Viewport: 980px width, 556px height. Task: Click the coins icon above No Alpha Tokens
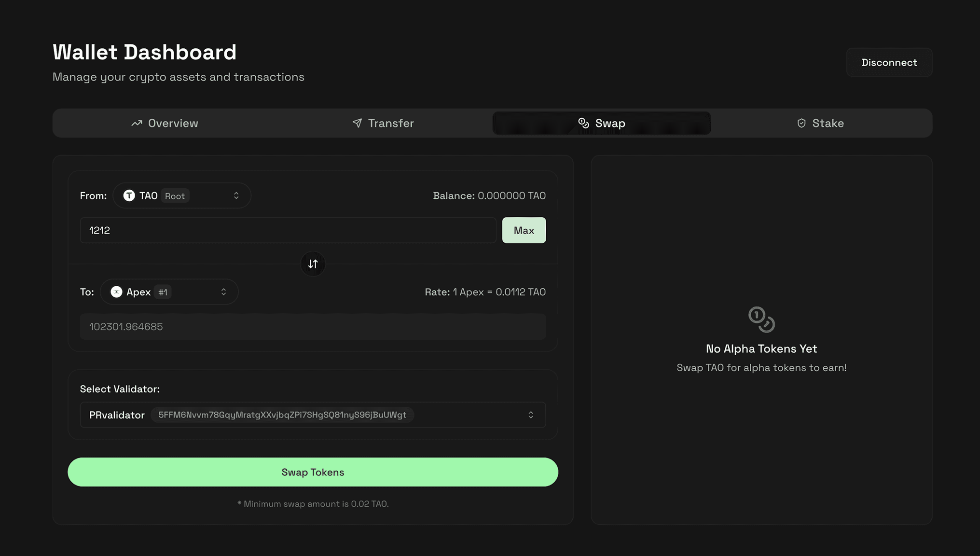tap(761, 320)
